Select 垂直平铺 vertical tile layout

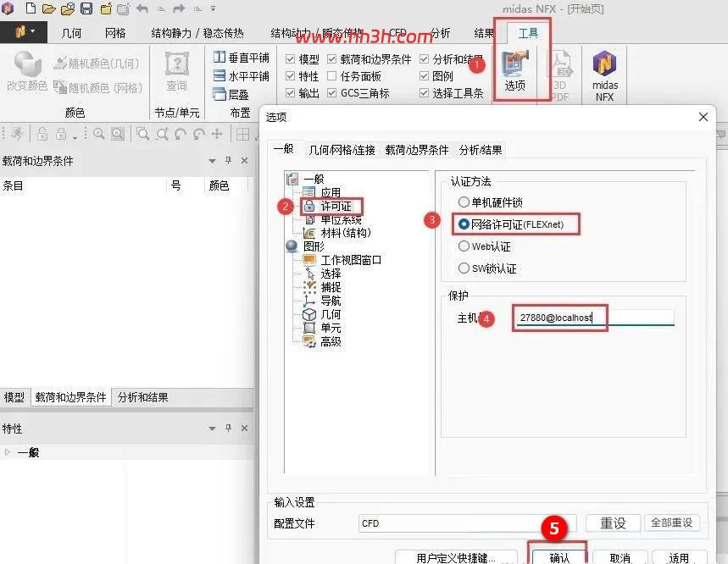(242, 58)
